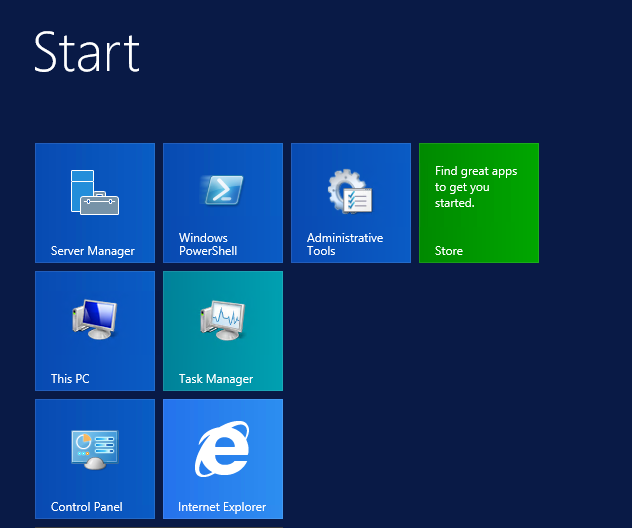632x528 pixels.
Task: Click the 'Control Panel' tile label
Action: click(x=87, y=507)
